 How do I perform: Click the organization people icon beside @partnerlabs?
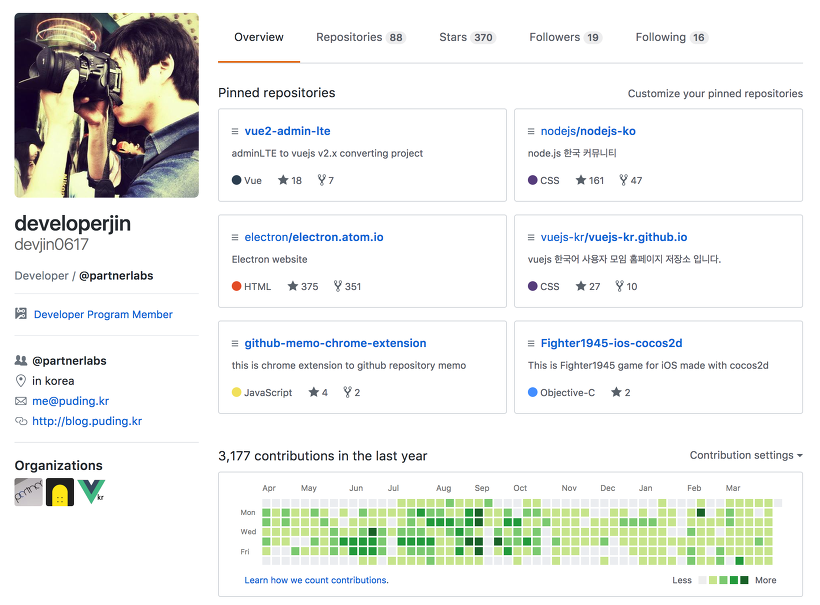click(21, 360)
